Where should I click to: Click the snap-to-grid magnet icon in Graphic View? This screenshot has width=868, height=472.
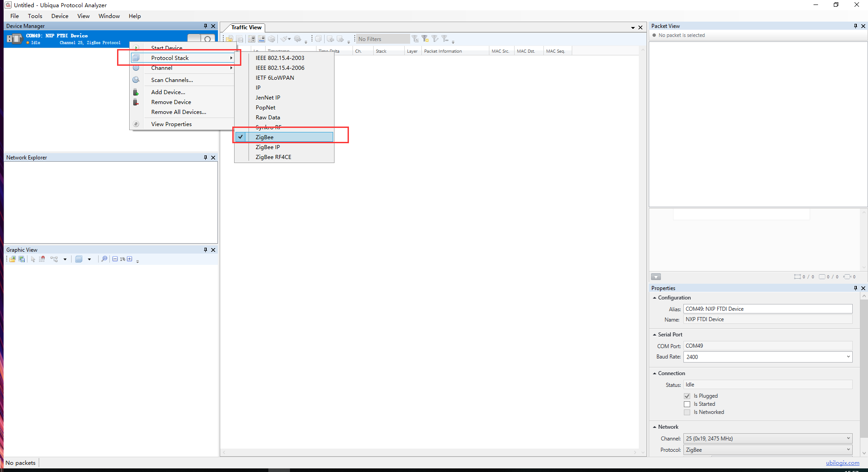(x=42, y=259)
